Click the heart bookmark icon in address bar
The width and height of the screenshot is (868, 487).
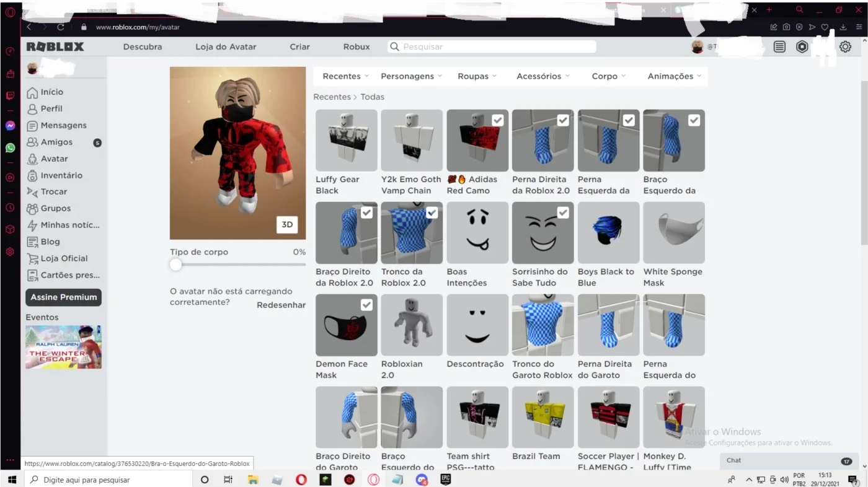(825, 27)
